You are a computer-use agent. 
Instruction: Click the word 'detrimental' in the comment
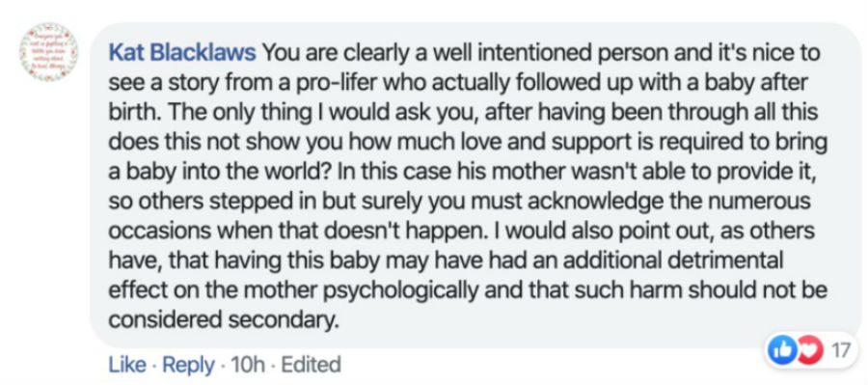click(728, 261)
